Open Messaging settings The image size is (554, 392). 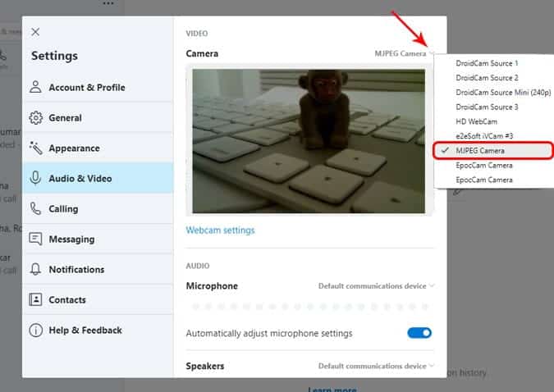click(x=98, y=239)
